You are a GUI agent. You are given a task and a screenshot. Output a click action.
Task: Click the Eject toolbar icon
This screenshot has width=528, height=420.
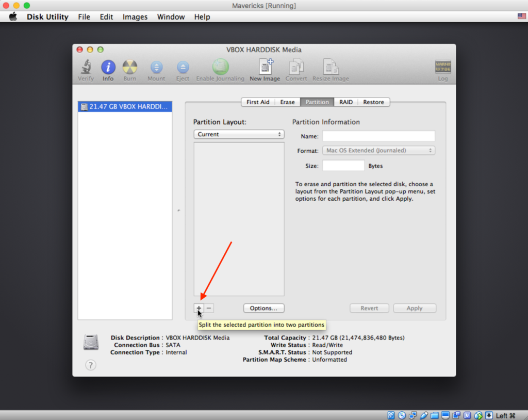183,68
